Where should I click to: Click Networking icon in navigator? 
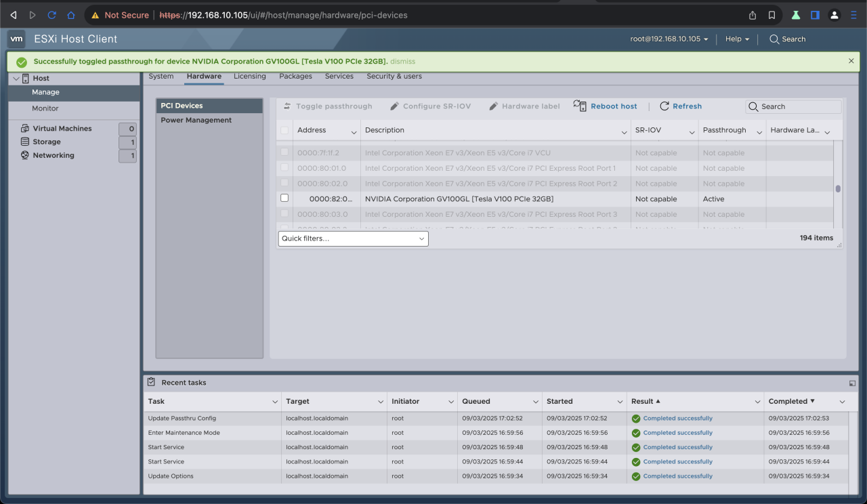[25, 155]
